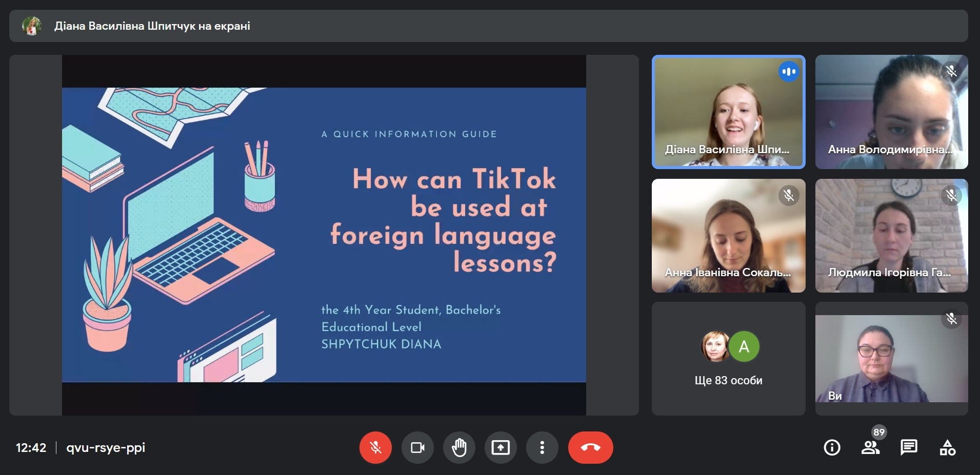Screen dimensions: 980x475
Task: Show the participants list with 89 people
Action: pyautogui.click(x=870, y=447)
